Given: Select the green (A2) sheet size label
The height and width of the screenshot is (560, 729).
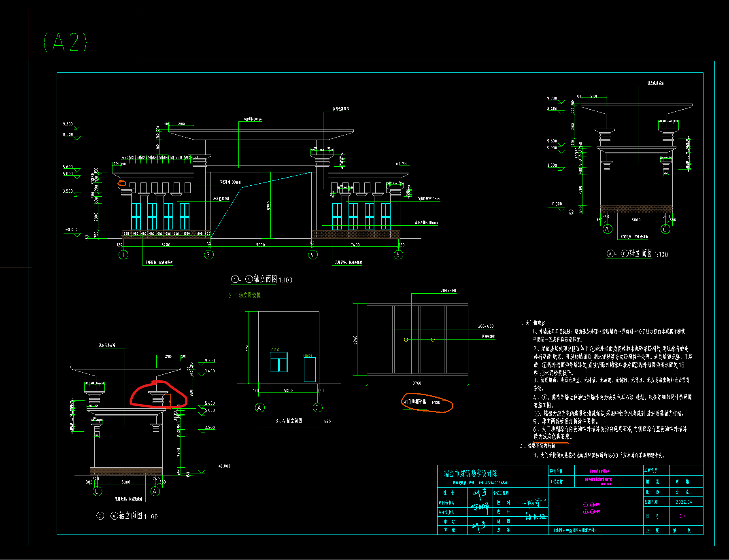Looking at the screenshot, I should click(x=65, y=42).
